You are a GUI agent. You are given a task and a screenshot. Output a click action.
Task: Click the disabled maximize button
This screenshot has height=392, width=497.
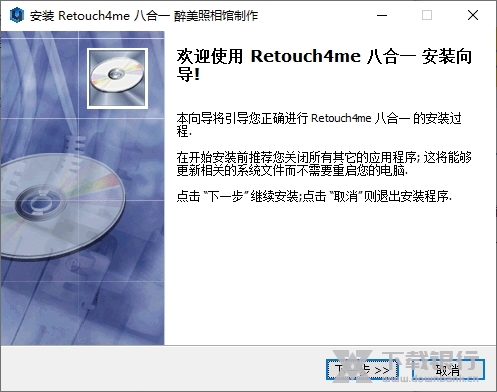click(x=427, y=15)
